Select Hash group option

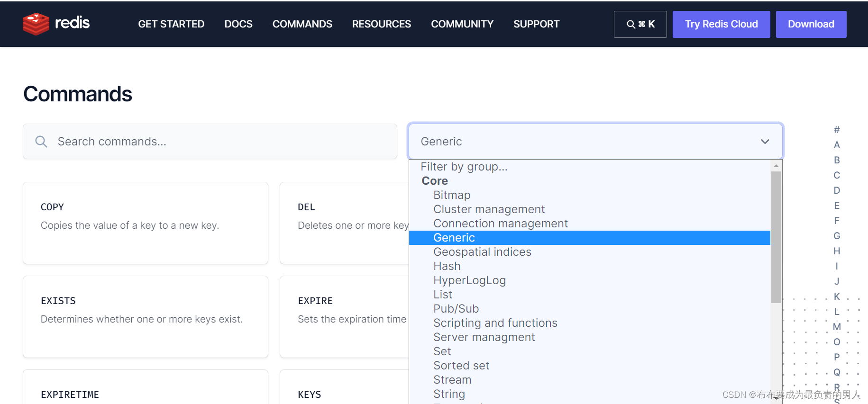click(x=590, y=266)
